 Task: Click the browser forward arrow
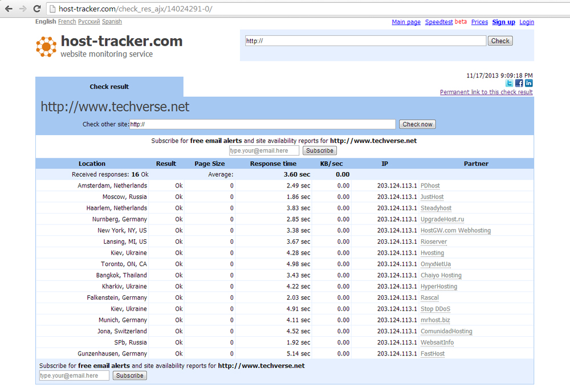[23, 9]
